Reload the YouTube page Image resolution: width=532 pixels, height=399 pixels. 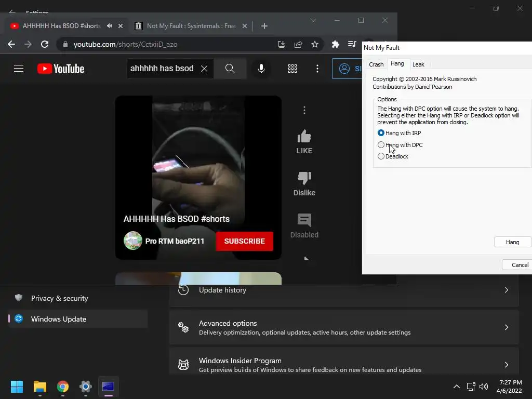(45, 44)
